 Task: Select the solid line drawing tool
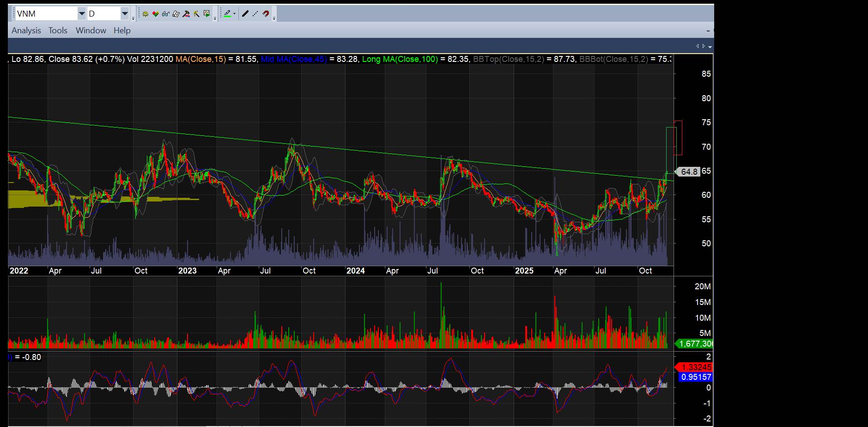(x=245, y=14)
